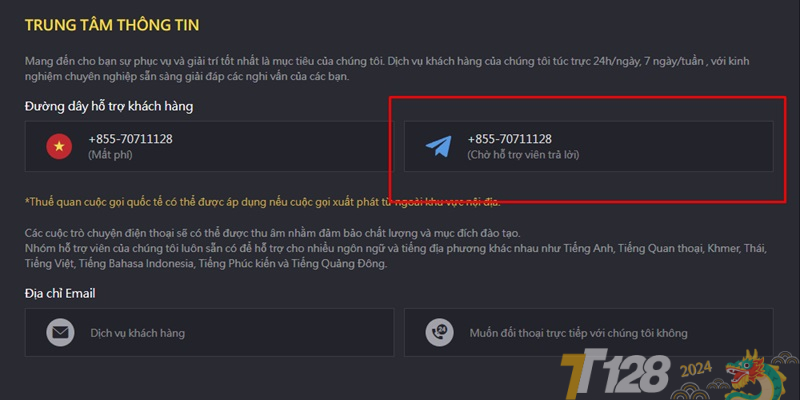The image size is (800, 400).
Task: Click the blue Telegram paper plane icon
Action: (x=439, y=146)
